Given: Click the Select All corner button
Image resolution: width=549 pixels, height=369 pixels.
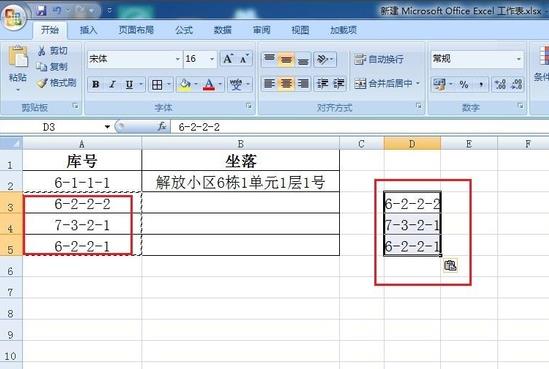Looking at the screenshot, I should pos(11,143).
